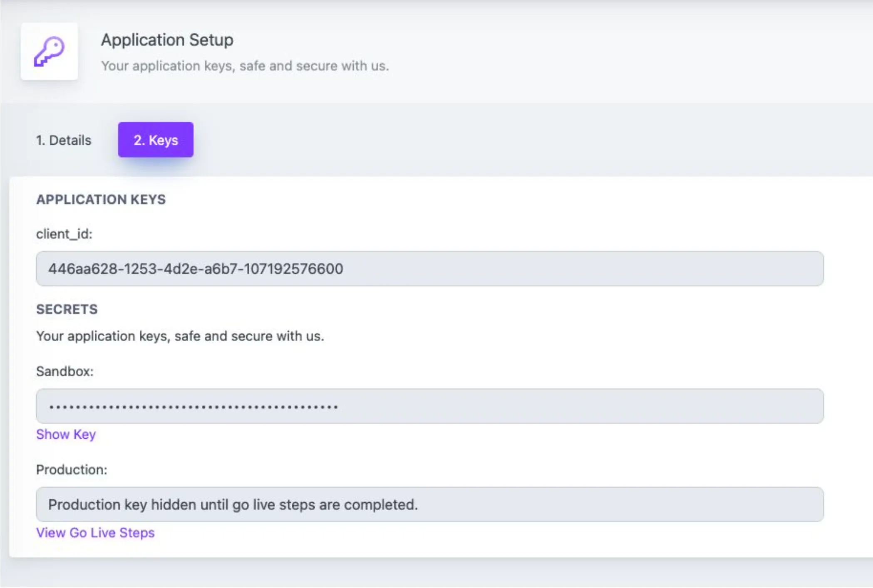Viewport: 873px width, 588px height.
Task: Select the Application Setup key logo
Action: pos(49,51)
